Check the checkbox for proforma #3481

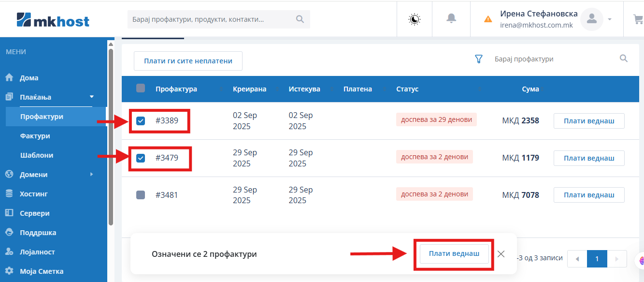tap(141, 195)
